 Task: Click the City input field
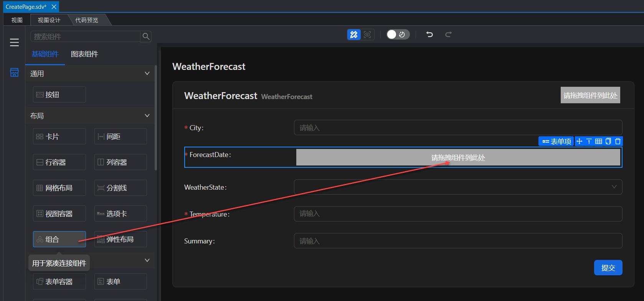458,127
